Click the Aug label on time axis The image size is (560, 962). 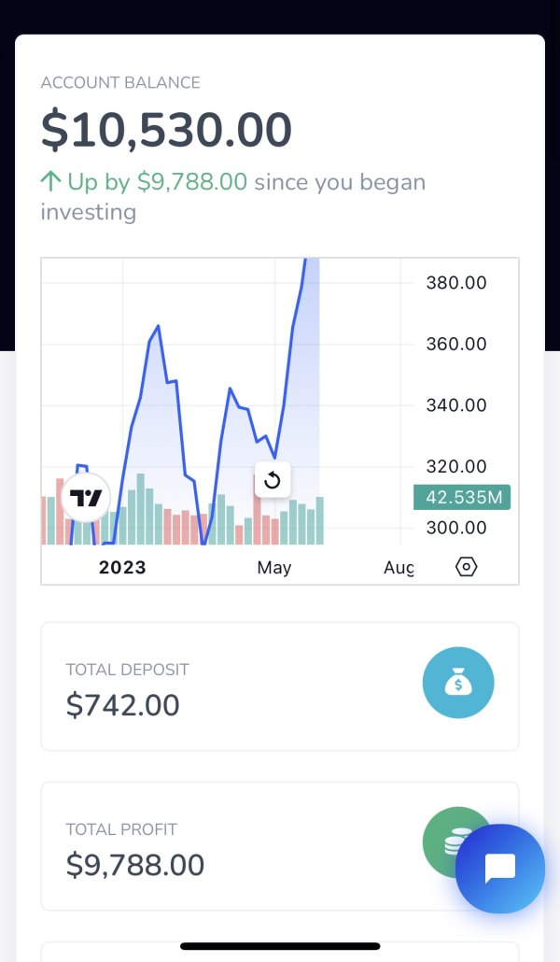click(398, 568)
